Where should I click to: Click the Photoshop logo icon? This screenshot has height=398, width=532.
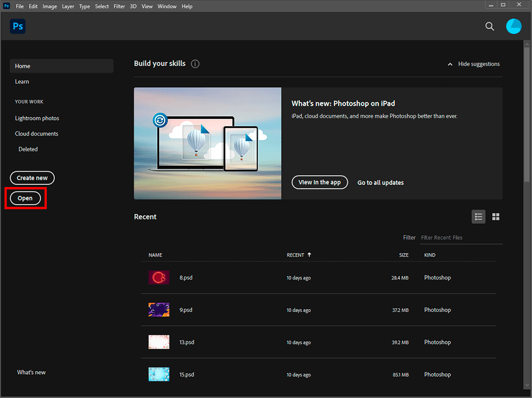click(x=18, y=26)
